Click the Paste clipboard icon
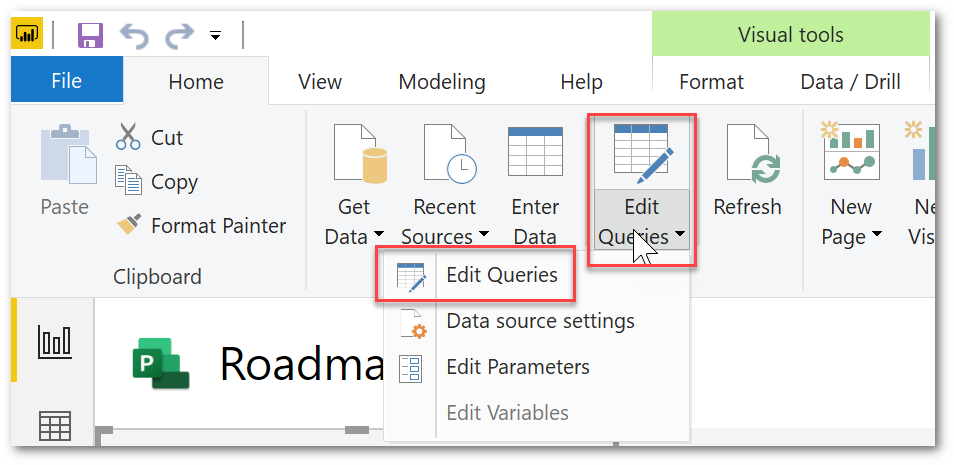 pyautogui.click(x=68, y=154)
